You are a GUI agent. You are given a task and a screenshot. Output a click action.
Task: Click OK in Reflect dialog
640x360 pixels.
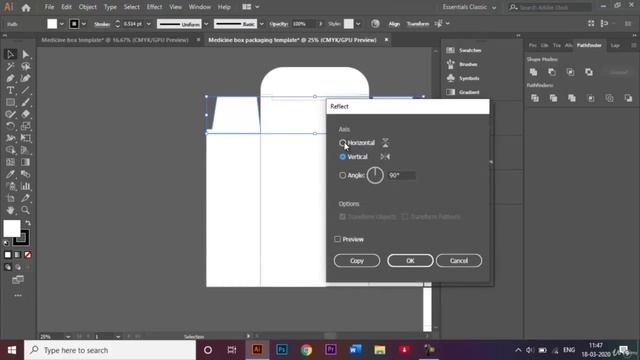[x=410, y=260]
